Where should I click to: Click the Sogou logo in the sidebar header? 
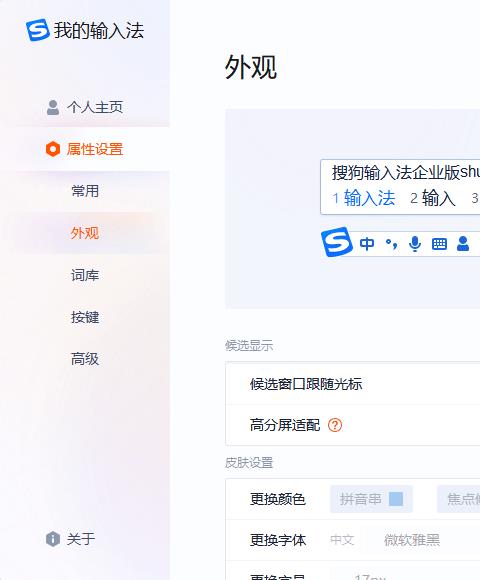click(x=37, y=30)
